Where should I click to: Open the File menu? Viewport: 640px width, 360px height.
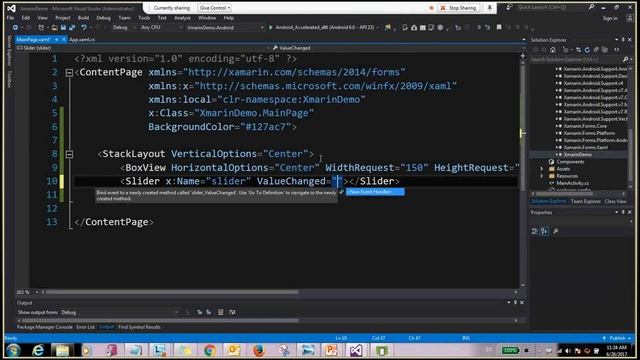click(x=11, y=18)
